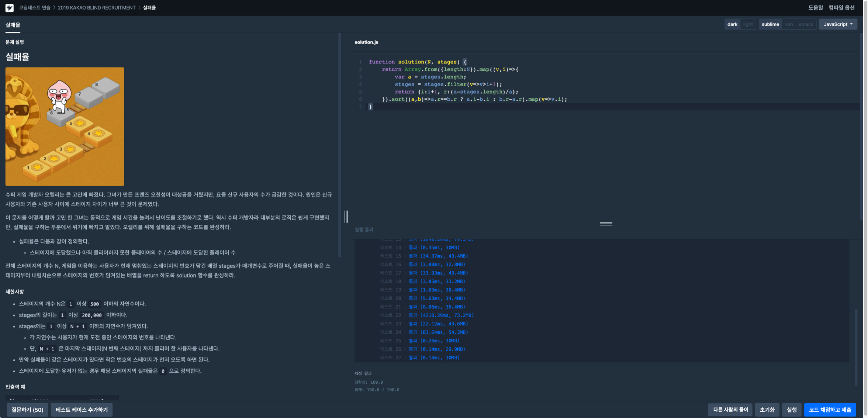Open the JavaScript language dropdown
The image size is (868, 418).
tap(838, 24)
